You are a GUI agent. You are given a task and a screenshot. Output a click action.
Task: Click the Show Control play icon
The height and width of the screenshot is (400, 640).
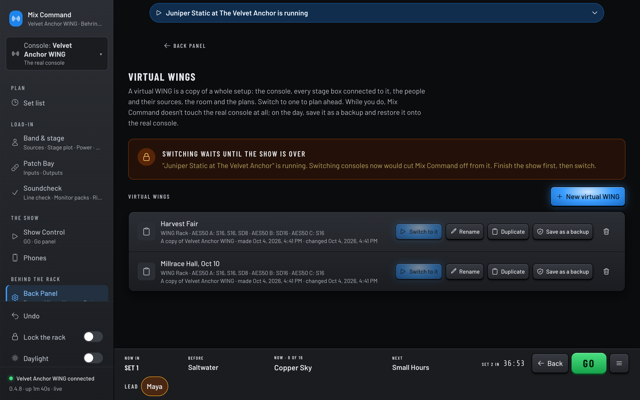[15, 236]
